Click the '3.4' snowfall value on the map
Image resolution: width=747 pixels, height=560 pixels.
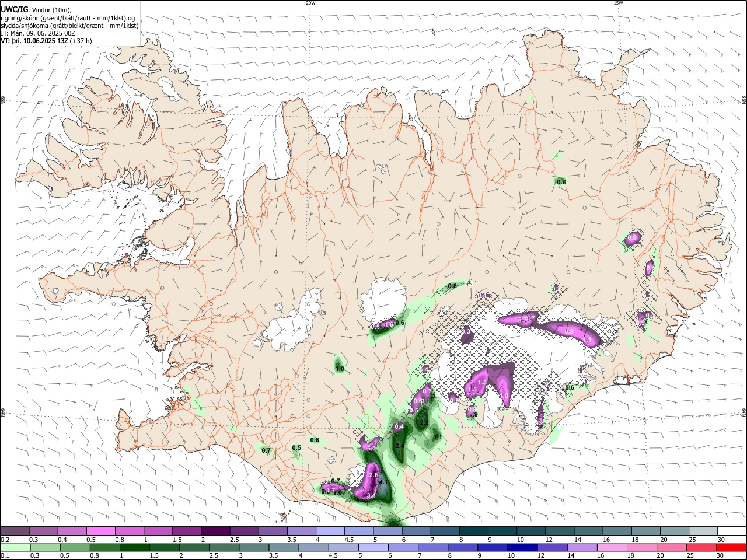pyautogui.click(x=371, y=496)
